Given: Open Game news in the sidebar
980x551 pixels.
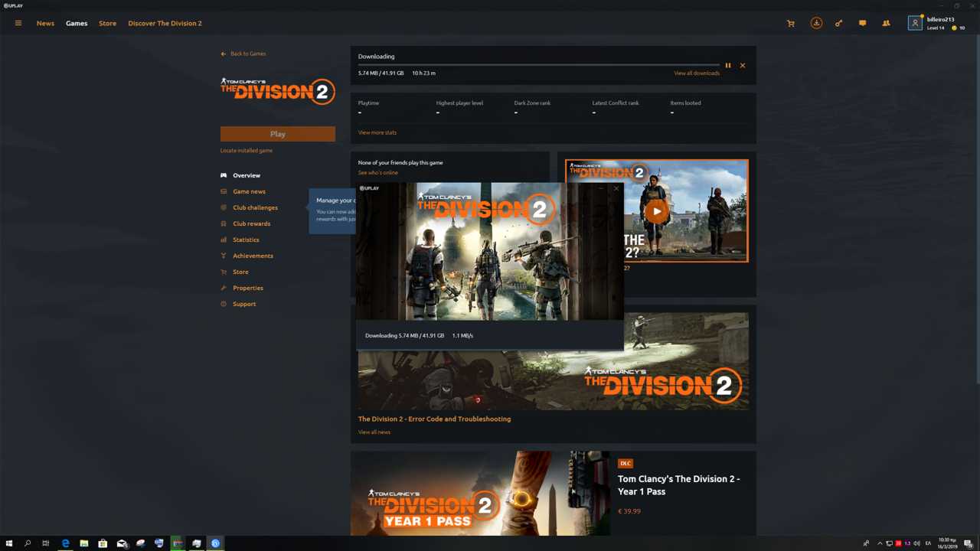Looking at the screenshot, I should pos(249,191).
